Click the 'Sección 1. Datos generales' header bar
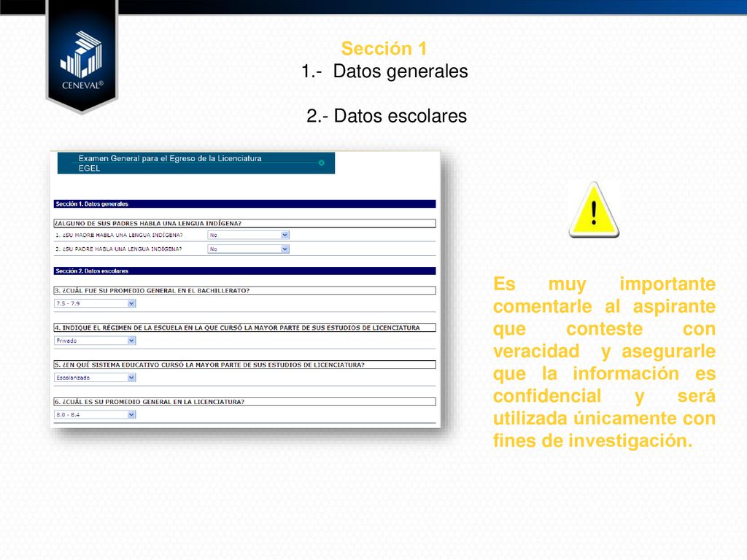747x560 pixels. (244, 204)
